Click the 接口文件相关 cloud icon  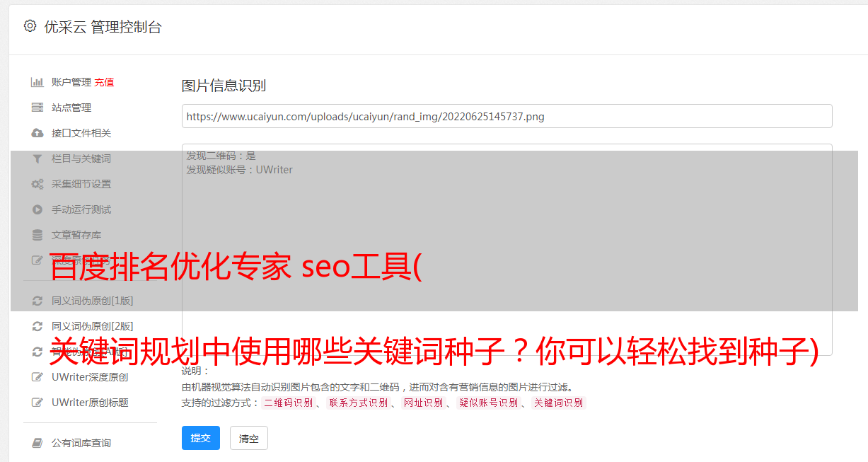37,133
